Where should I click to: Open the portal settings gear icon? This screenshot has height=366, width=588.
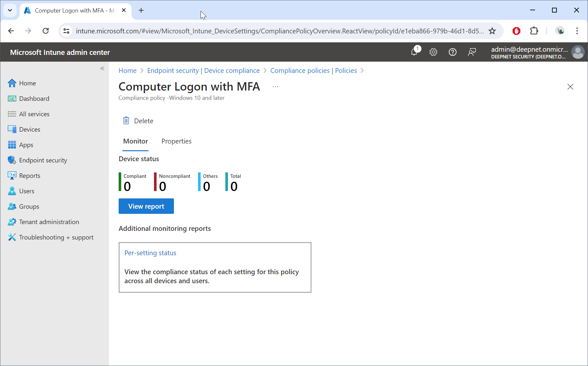tap(433, 52)
